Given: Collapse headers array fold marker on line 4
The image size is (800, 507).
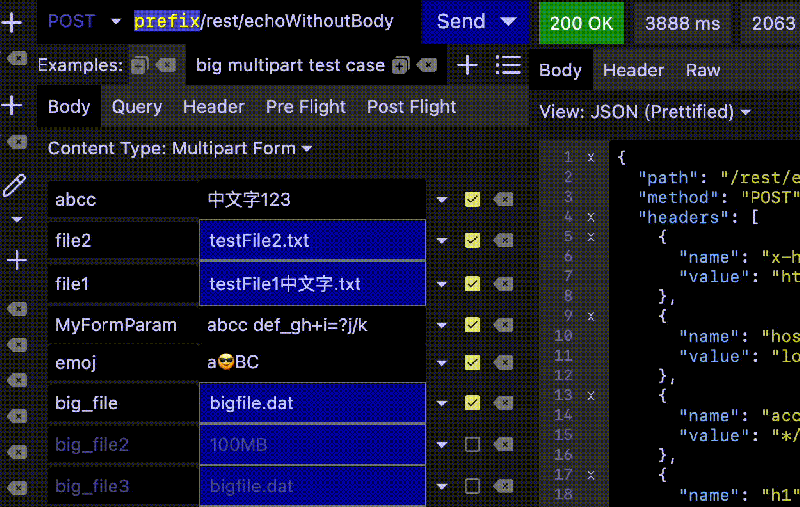Looking at the screenshot, I should [x=591, y=217].
